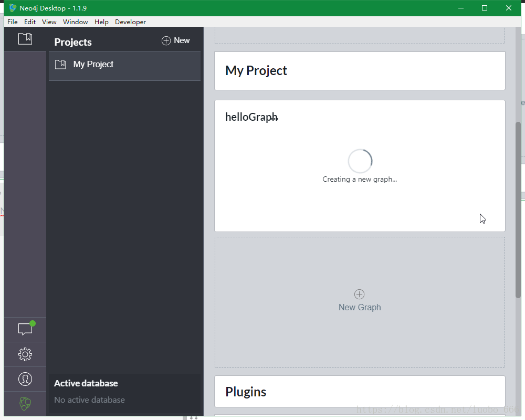Viewport: 525px width, 420px height.
Task: Click the vertical scrollbar thumb on the right
Action: pyautogui.click(x=518, y=209)
